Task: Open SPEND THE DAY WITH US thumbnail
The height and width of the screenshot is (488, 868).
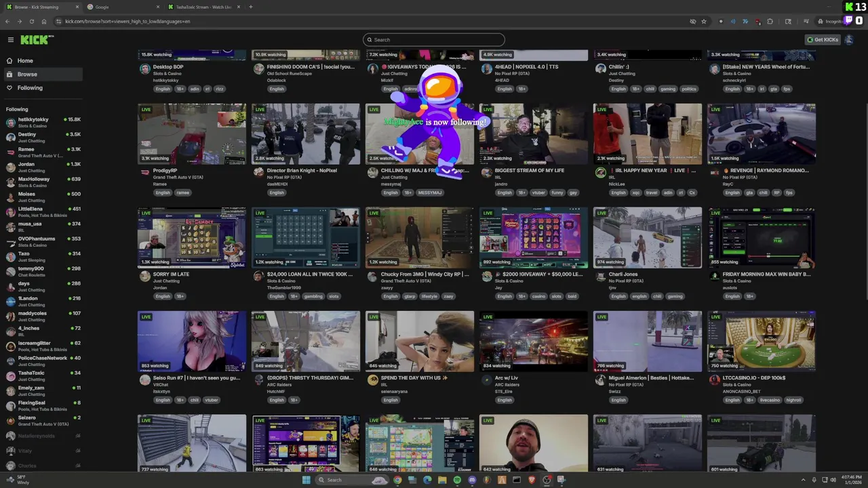Action: [420, 341]
